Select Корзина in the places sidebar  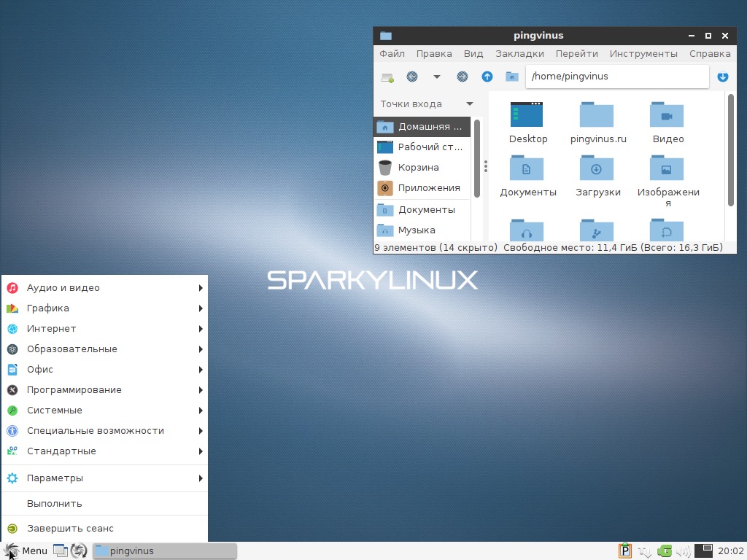coord(418,168)
